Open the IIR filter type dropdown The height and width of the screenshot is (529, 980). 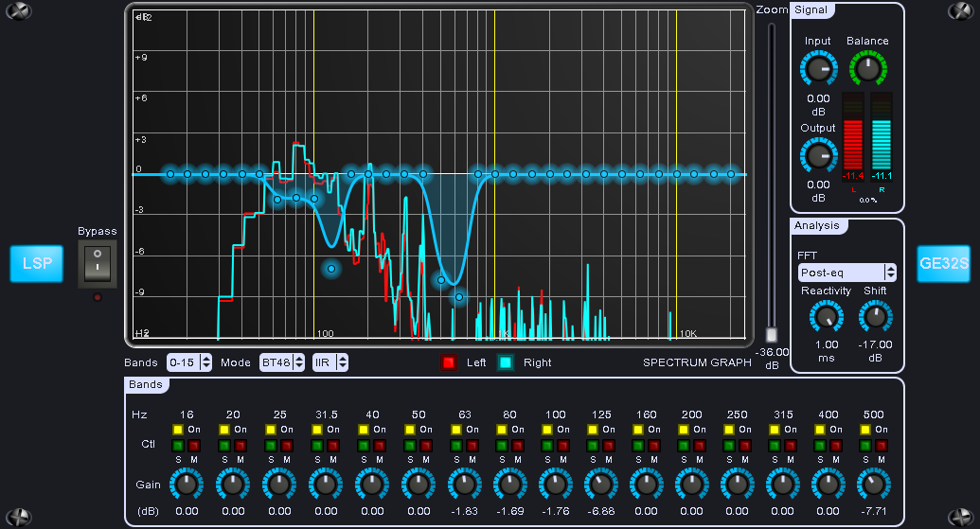[x=330, y=362]
